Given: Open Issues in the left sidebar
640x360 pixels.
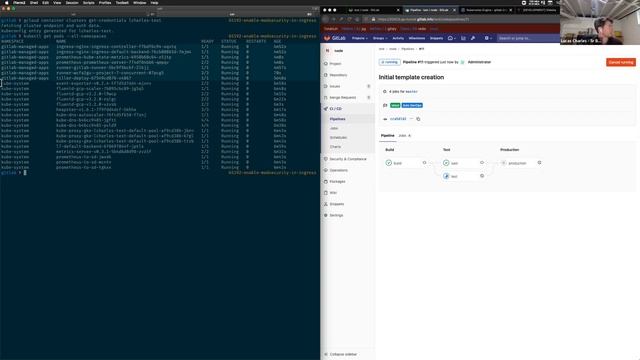Looking at the screenshot, I should [335, 87].
